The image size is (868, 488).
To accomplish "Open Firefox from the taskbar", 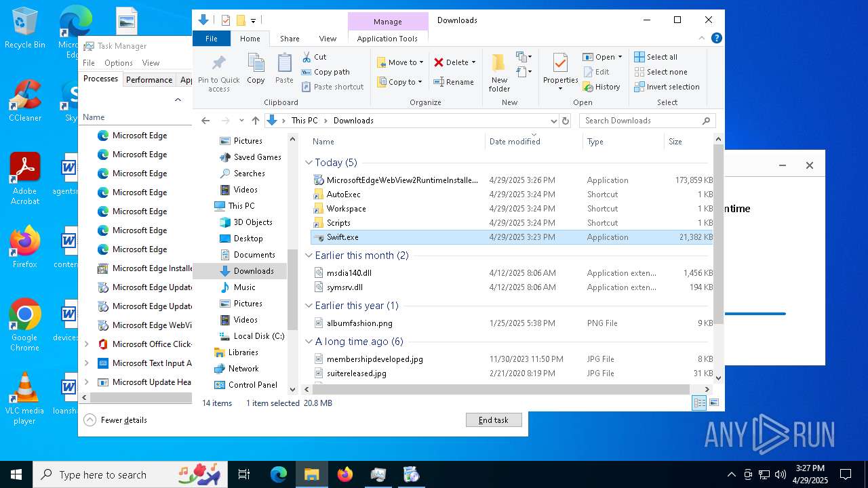I will (345, 474).
